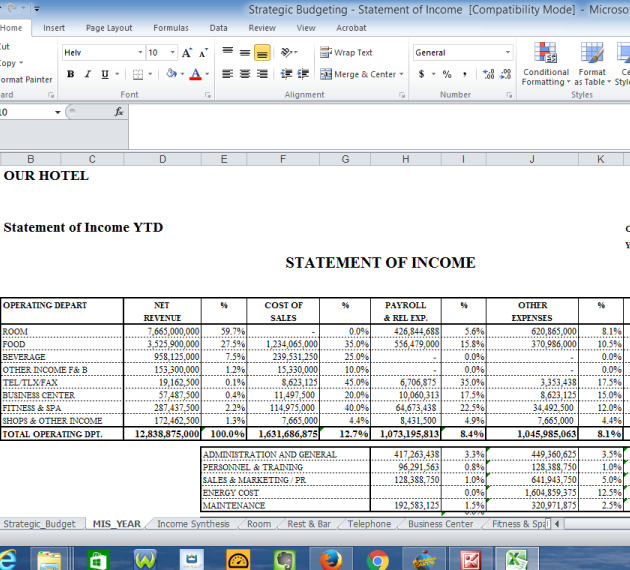Screen dimensions: 630x570
Task: Open Number dialog launcher
Action: click(509, 95)
